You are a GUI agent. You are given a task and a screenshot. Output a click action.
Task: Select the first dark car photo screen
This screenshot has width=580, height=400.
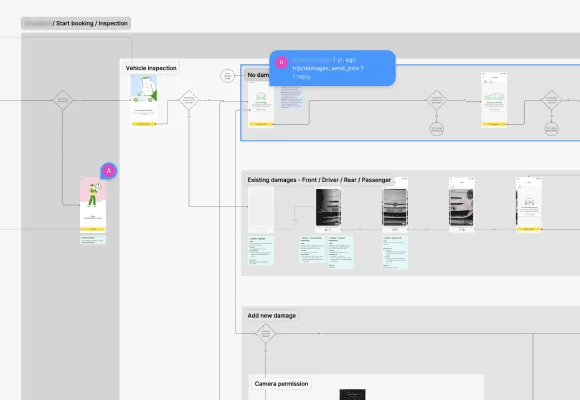[x=328, y=210]
